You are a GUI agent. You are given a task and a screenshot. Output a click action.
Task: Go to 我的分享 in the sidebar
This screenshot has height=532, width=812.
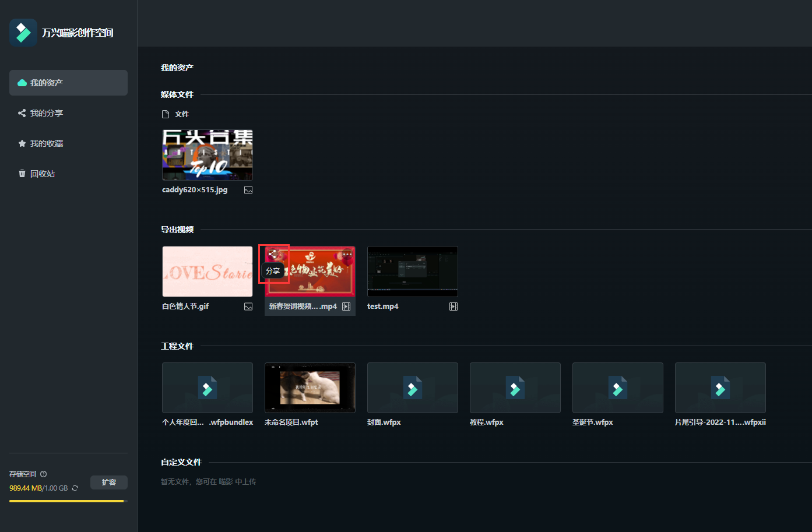68,113
